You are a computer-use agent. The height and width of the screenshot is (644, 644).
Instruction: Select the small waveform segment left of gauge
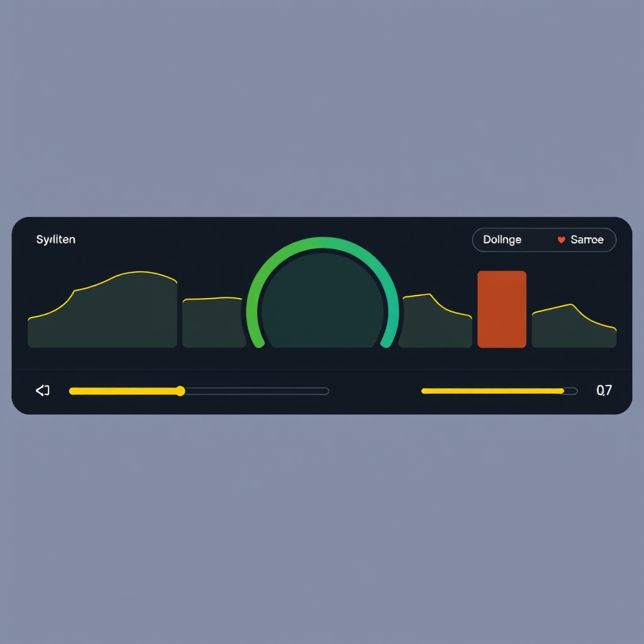click(x=213, y=323)
